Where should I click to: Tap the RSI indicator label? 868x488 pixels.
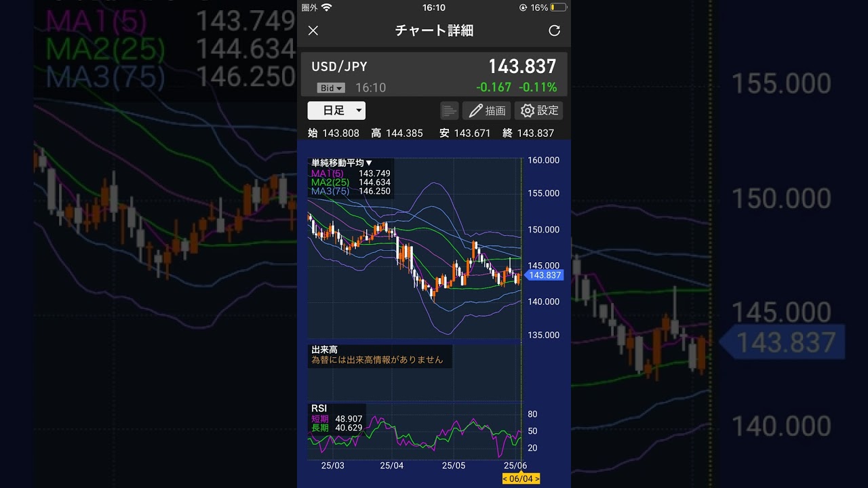[319, 408]
